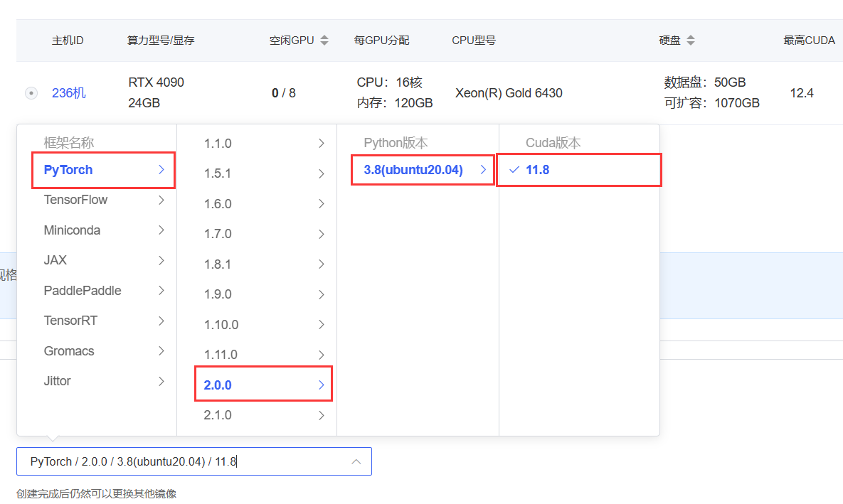Click the disk column sort icon

click(690, 41)
